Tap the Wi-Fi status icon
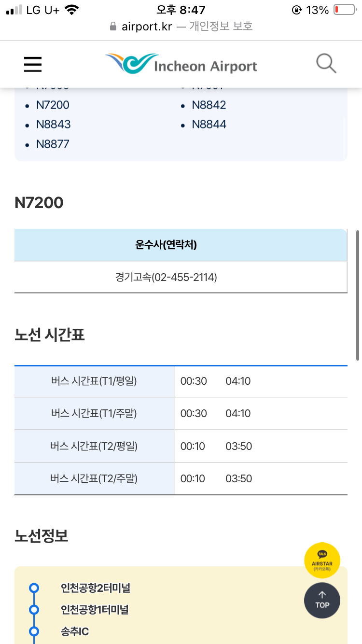The width and height of the screenshot is (362, 644). tap(72, 10)
